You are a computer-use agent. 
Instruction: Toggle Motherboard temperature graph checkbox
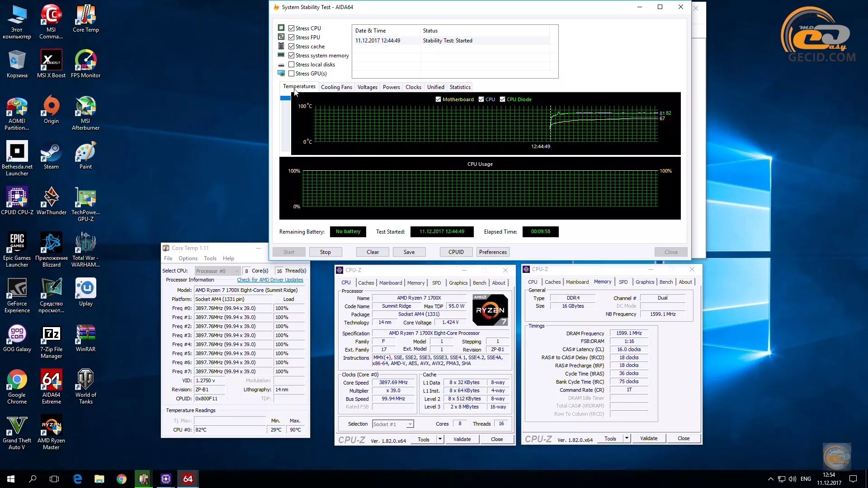pyautogui.click(x=438, y=99)
